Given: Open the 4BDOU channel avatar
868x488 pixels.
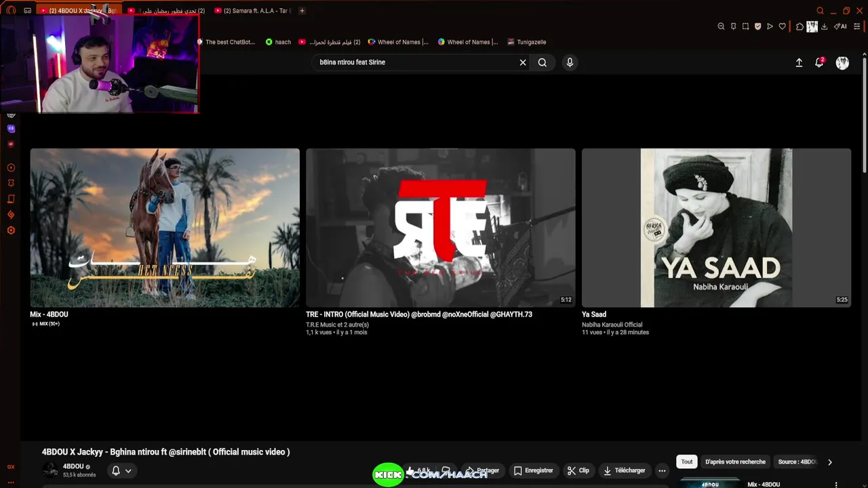Looking at the screenshot, I should pyautogui.click(x=50, y=470).
